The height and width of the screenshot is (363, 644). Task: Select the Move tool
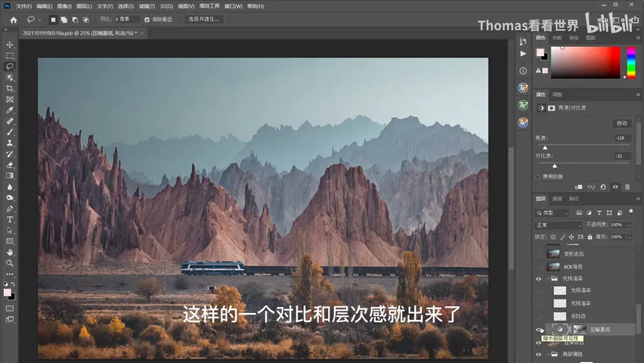coord(10,45)
